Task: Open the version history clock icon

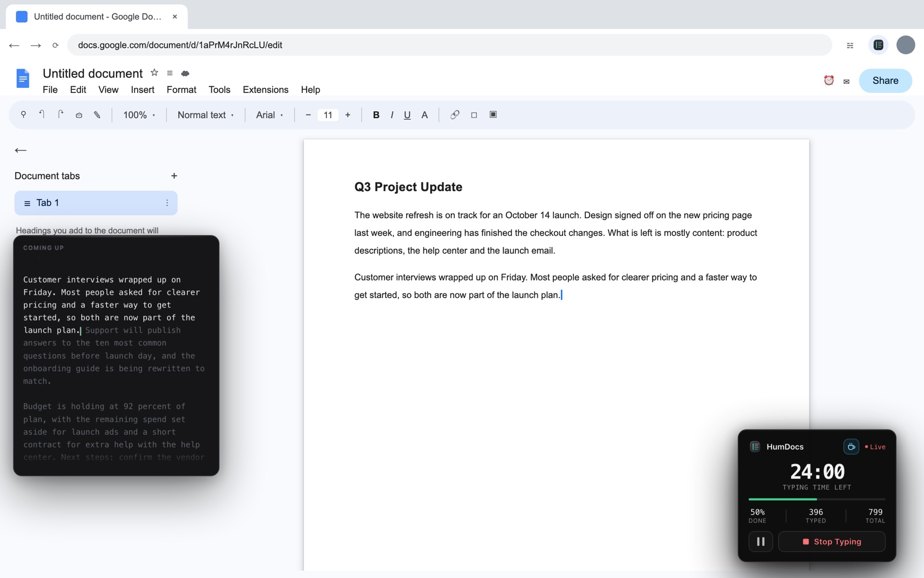Action: pos(829,80)
